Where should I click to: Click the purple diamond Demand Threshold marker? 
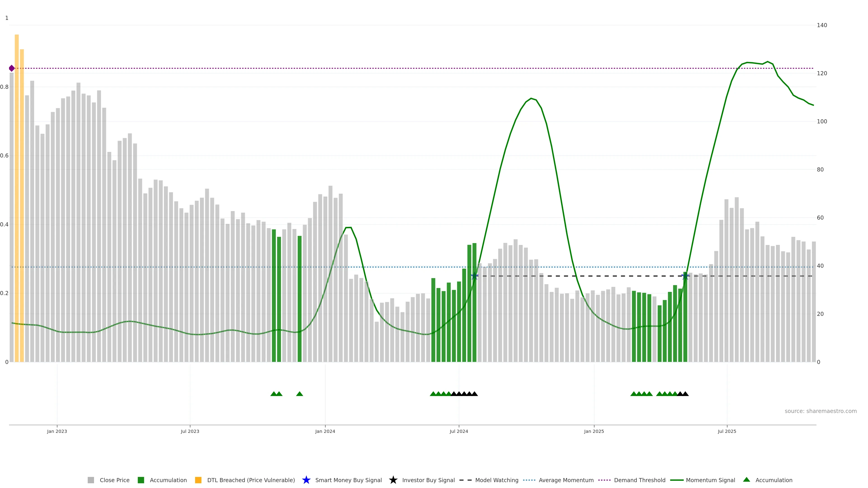[x=12, y=68]
